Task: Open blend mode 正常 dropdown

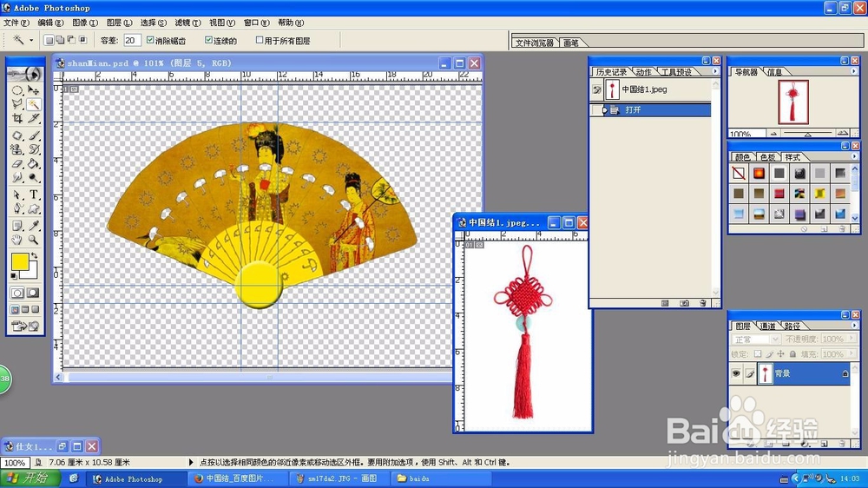Action: click(756, 339)
